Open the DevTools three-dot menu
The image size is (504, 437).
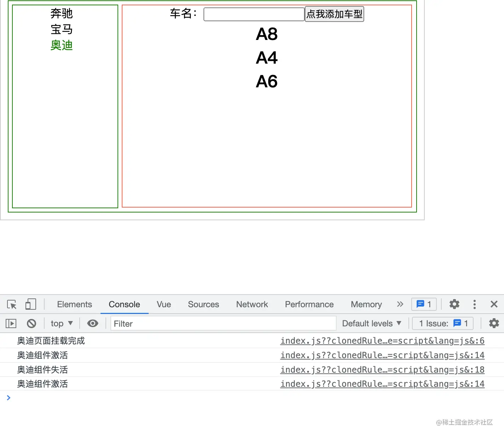tap(475, 304)
